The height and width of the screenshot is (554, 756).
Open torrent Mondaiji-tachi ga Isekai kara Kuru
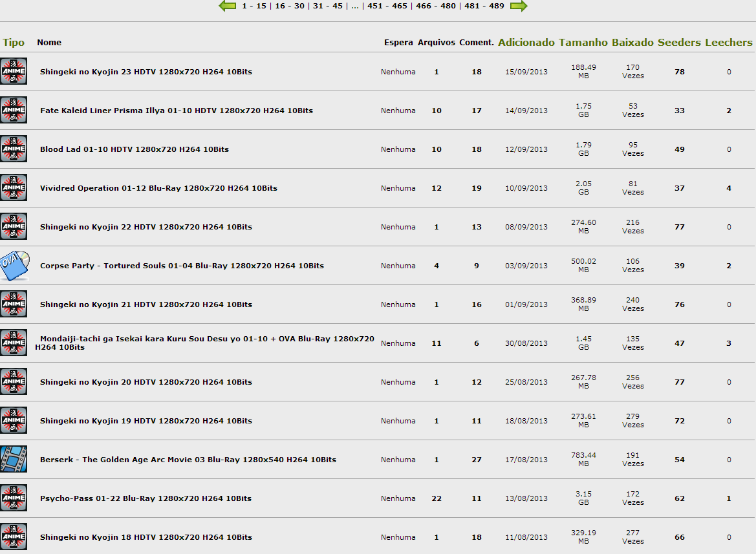205,343
